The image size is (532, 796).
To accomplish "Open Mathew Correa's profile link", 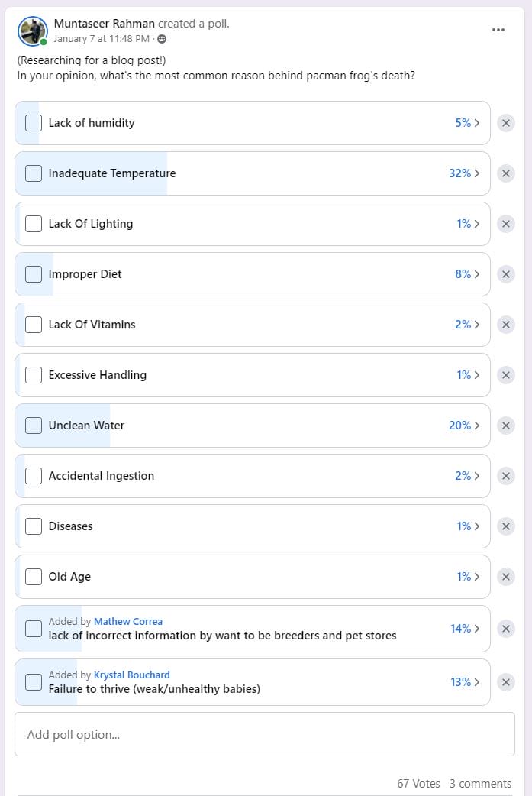I will [127, 621].
